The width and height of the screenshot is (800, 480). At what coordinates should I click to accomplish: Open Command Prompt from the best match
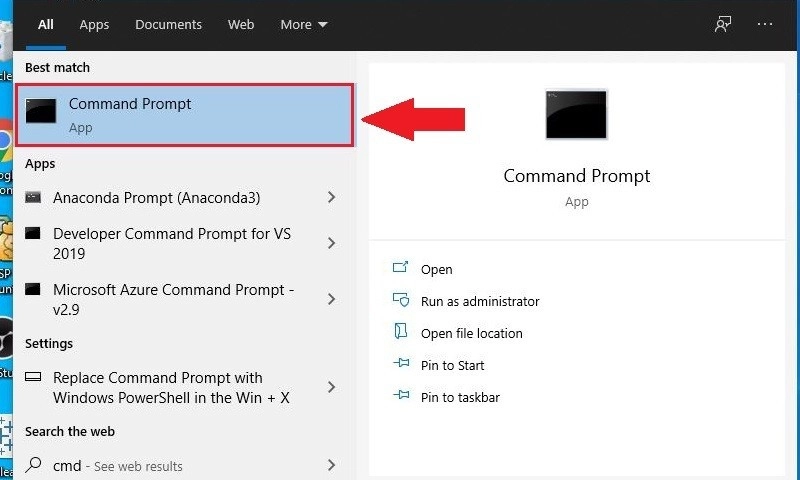184,115
